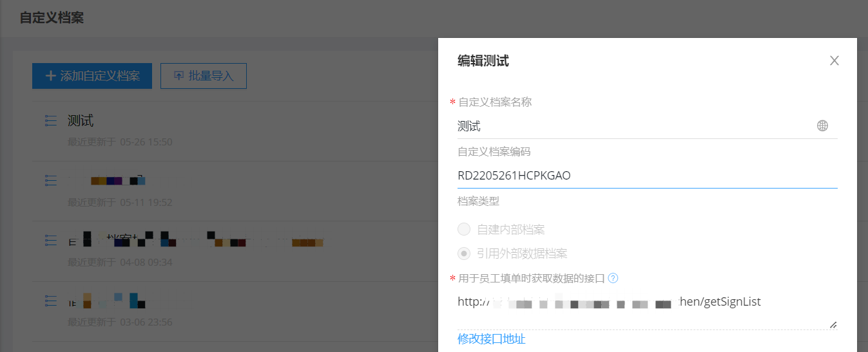Click the help icon beside 用于员工填单时获取数据的接口
The image size is (868, 352).
tap(613, 279)
